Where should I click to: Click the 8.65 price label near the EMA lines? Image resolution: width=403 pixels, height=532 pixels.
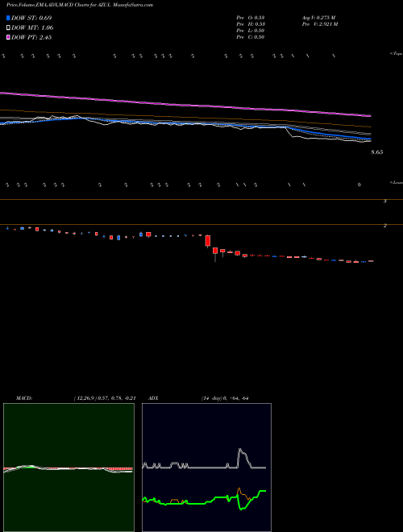coord(377,152)
